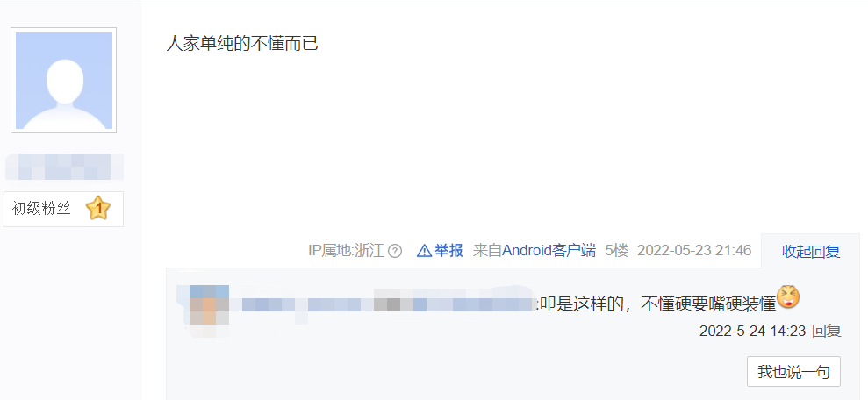This screenshot has width=868, height=400.
Task: Click the 我也说一句 button
Action: coord(793,372)
